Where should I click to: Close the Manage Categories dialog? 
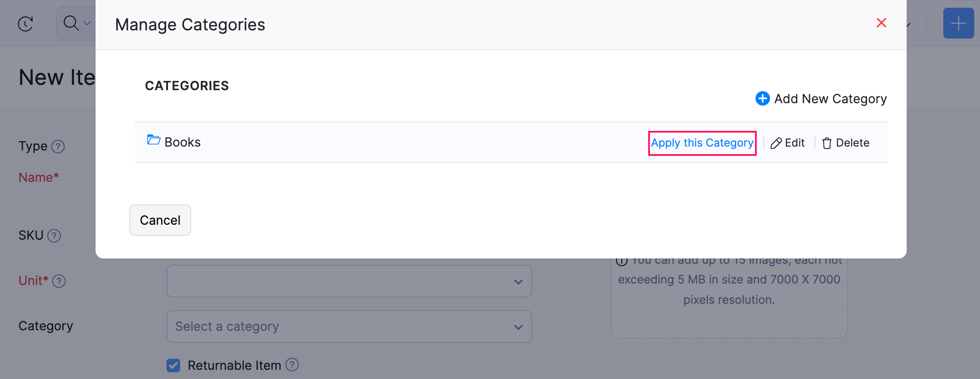coord(881,23)
